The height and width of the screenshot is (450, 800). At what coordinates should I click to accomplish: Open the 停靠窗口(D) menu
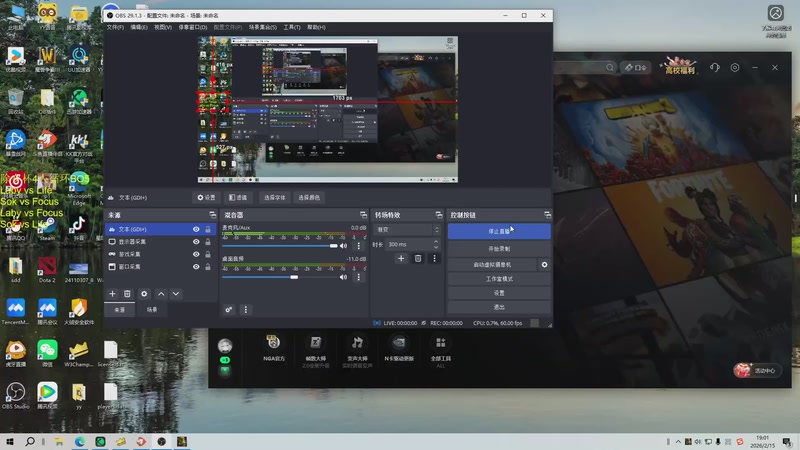(193, 27)
